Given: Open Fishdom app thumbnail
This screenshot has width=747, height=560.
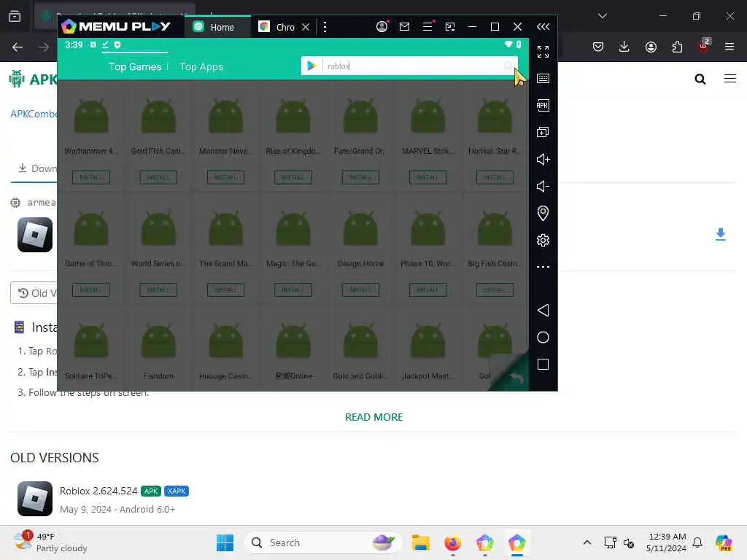Looking at the screenshot, I should pos(158,341).
